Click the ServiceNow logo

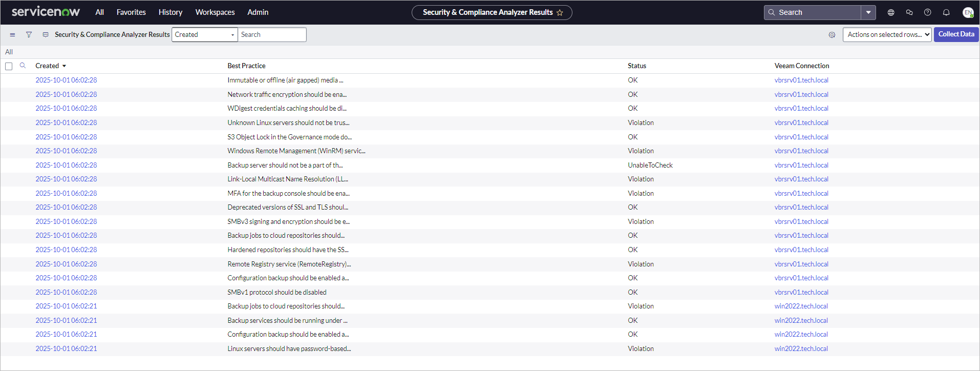(x=46, y=12)
